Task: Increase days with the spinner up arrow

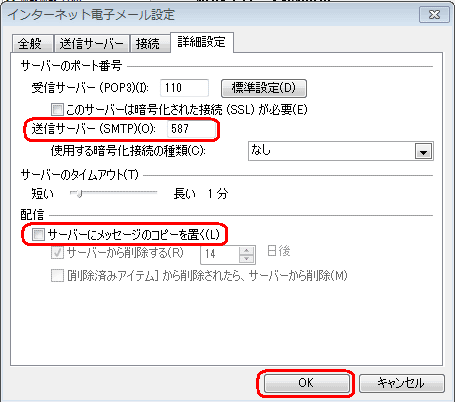Action: coord(247,251)
